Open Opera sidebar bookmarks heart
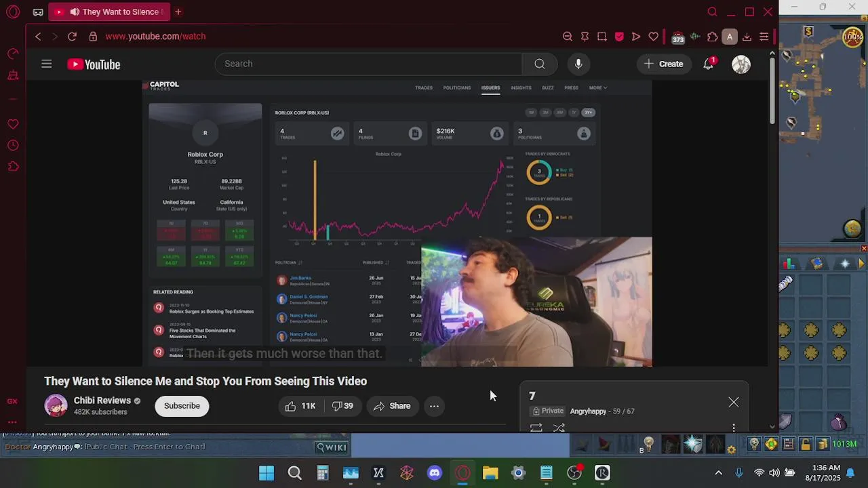 (13, 124)
